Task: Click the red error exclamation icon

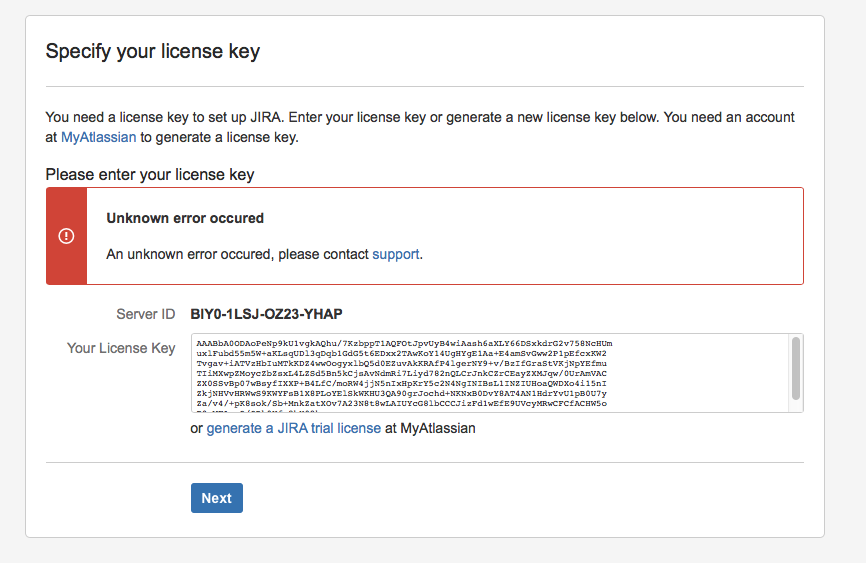Action: [x=66, y=236]
